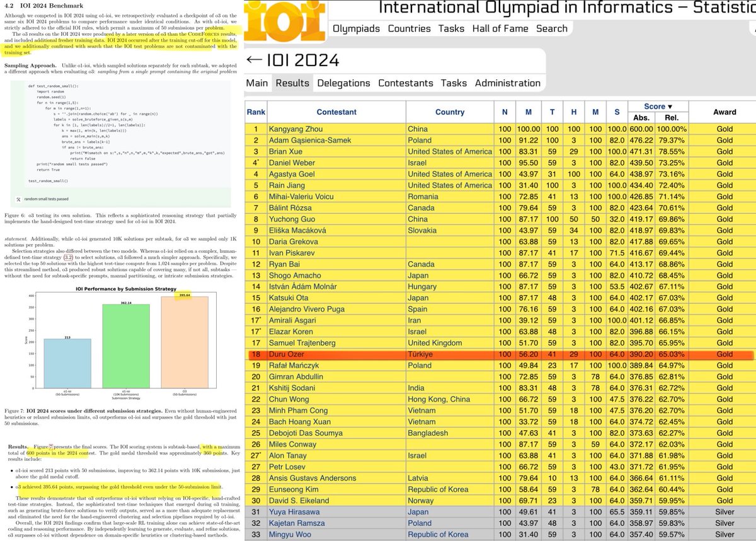
Task: Select the Main tab of IOI 2024
Action: click(x=258, y=83)
